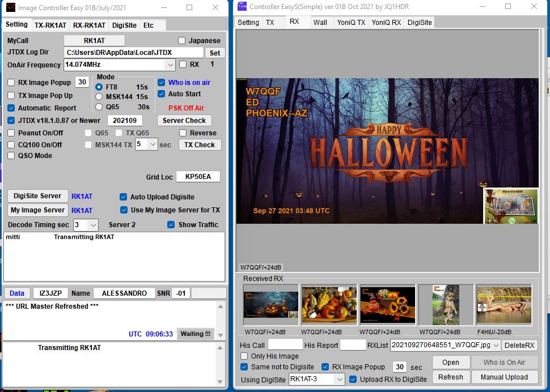Click the Controller EasyS title bar icon
Viewport: 550px width, 392px height.
click(x=242, y=7)
